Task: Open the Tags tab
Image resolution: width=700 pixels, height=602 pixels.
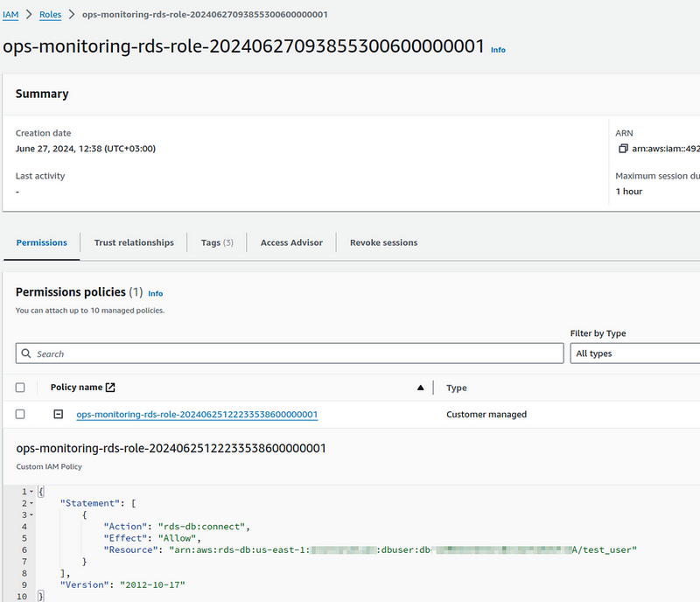Action: 217,242
